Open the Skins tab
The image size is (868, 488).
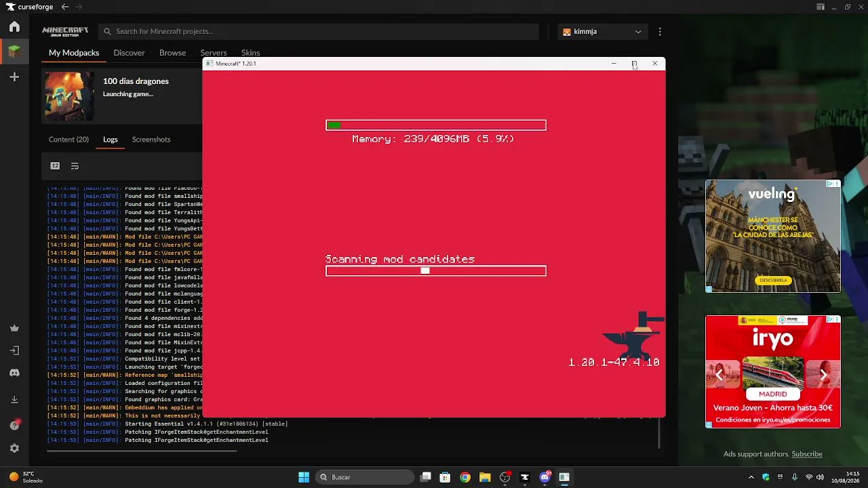coord(250,53)
